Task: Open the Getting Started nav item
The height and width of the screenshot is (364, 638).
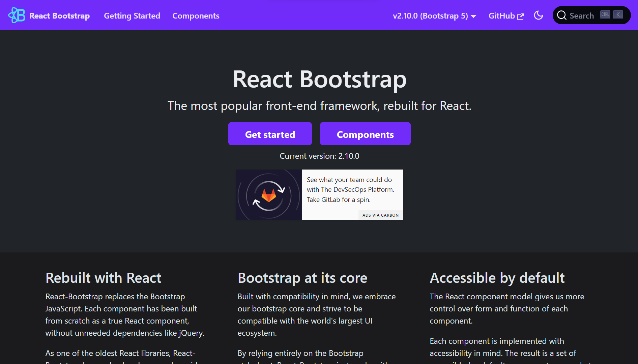Action: 132,16
